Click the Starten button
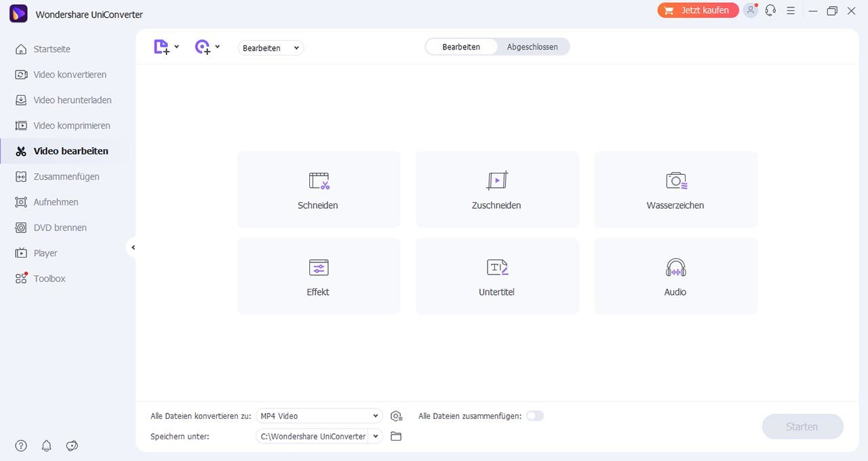 click(x=802, y=426)
